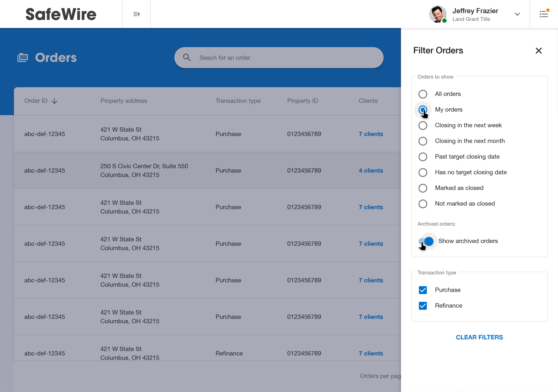
Task: Click the search magnifier icon
Action: [x=187, y=57]
